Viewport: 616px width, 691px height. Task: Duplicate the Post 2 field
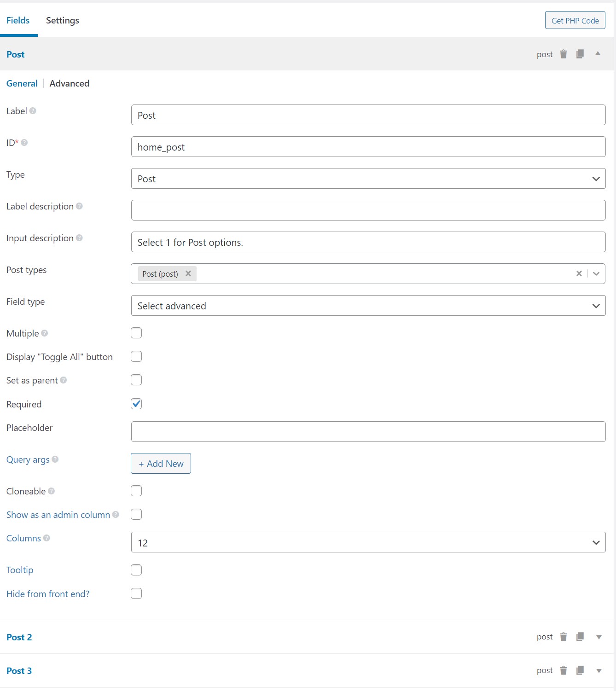click(580, 637)
